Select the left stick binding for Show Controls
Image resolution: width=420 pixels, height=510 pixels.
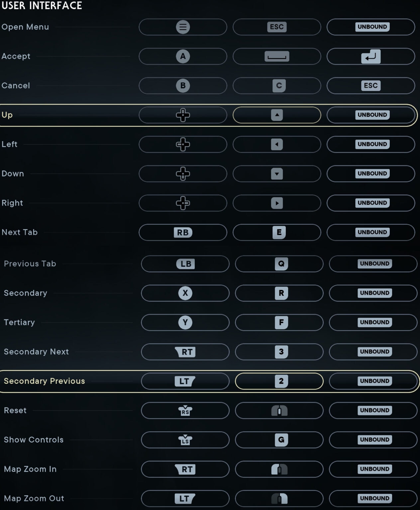pyautogui.click(x=185, y=440)
